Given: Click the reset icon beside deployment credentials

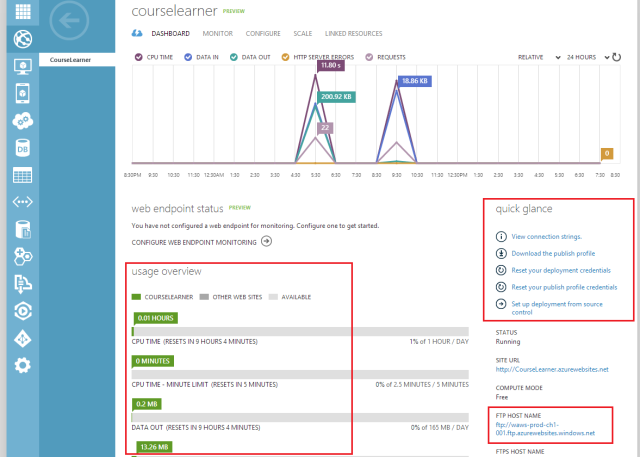Looking at the screenshot, I should pyautogui.click(x=501, y=270).
